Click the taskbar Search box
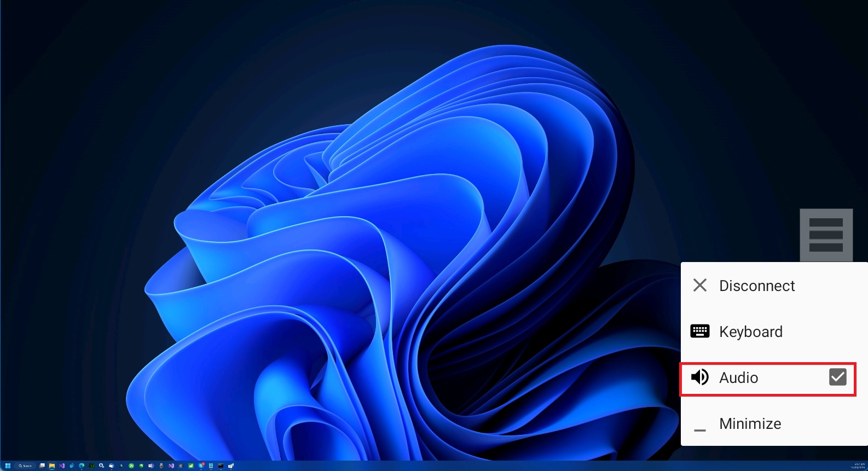Image resolution: width=868 pixels, height=471 pixels. (25, 466)
